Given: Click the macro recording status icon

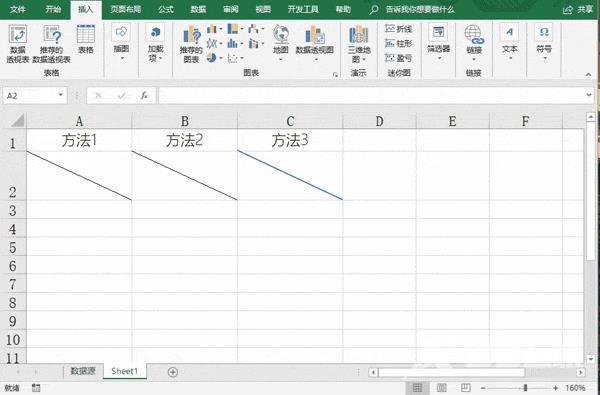Looking at the screenshot, I should tap(36, 388).
